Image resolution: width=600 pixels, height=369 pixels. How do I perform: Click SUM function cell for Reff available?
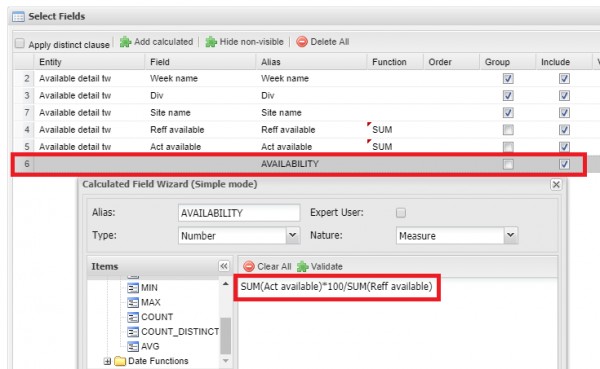pos(395,130)
